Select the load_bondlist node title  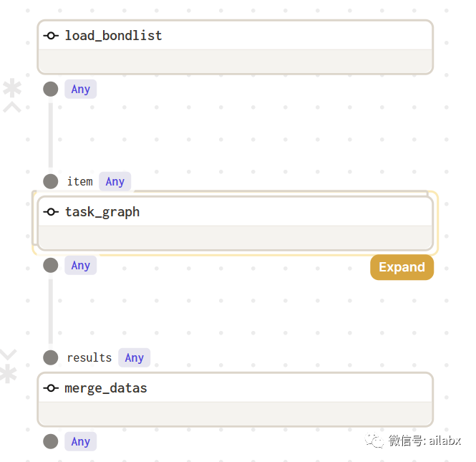[114, 36]
